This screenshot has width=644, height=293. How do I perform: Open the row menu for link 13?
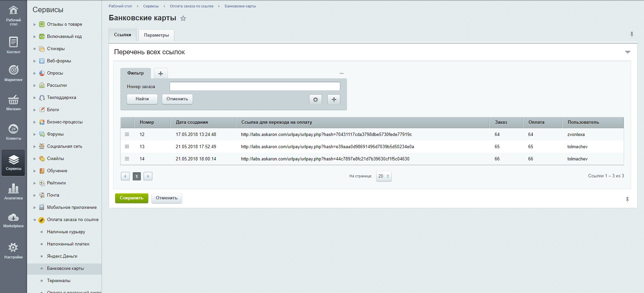127,146
